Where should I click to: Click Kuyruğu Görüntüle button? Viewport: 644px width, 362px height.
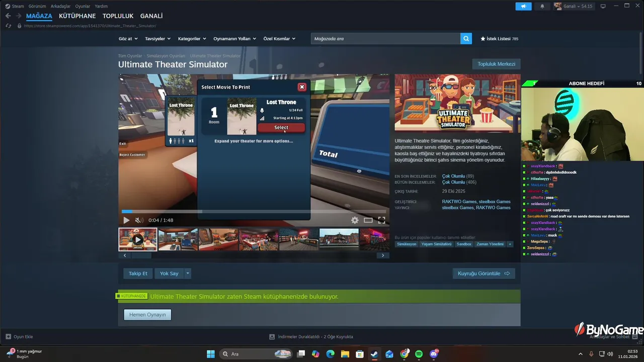coord(484,274)
